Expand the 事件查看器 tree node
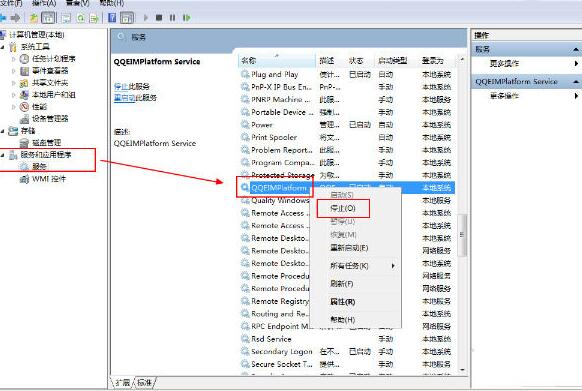The image size is (582, 391). point(14,71)
